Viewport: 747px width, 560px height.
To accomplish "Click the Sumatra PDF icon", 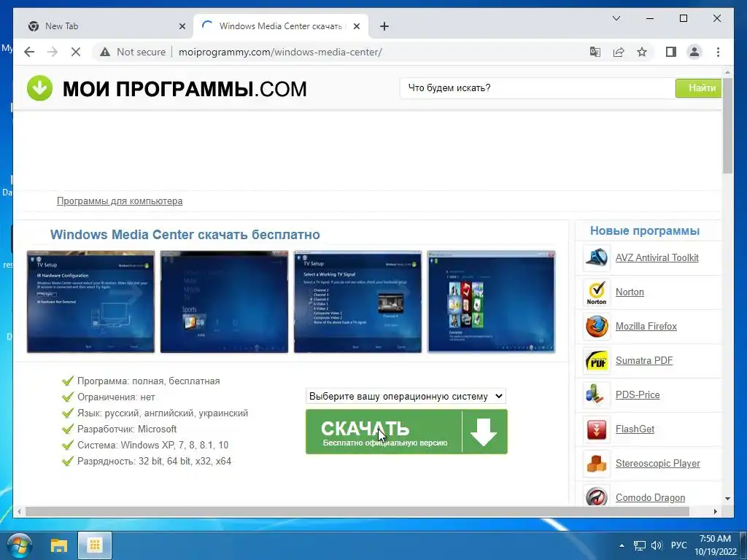I will (597, 360).
